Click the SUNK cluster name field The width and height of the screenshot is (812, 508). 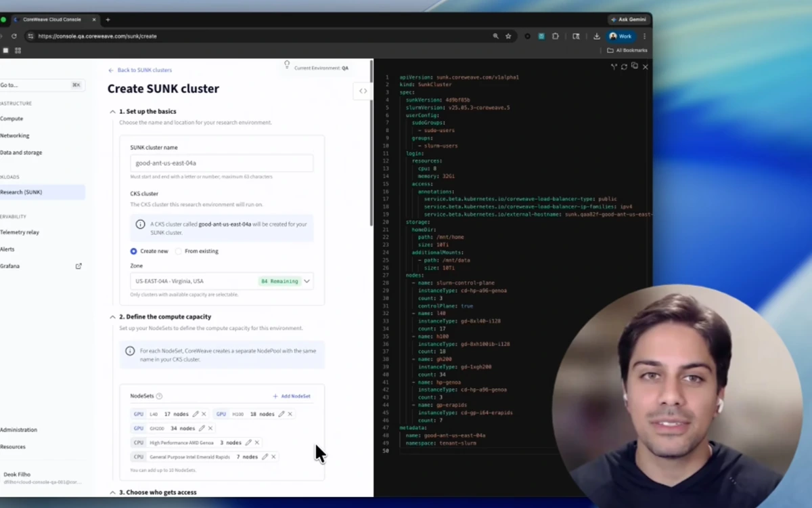click(x=221, y=163)
